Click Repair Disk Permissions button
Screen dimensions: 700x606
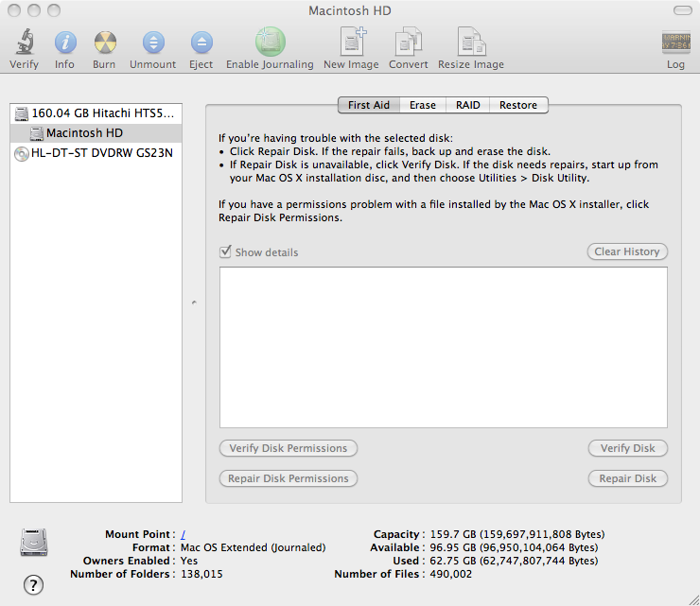tap(289, 478)
